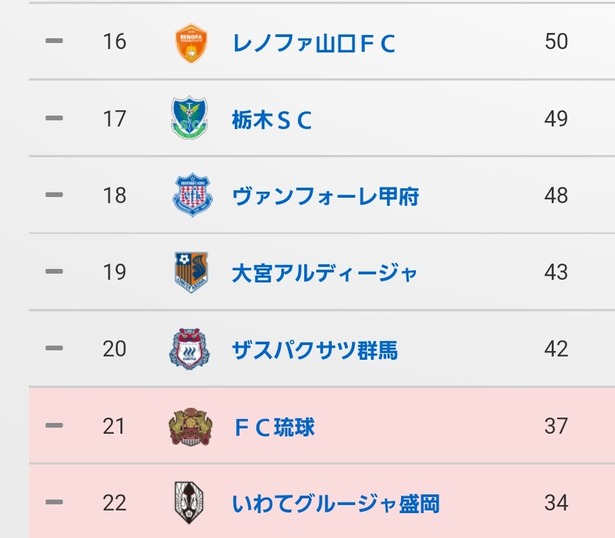The width and height of the screenshot is (615, 538).
Task: Click the rank change dash beside position 22
Action: click(54, 502)
